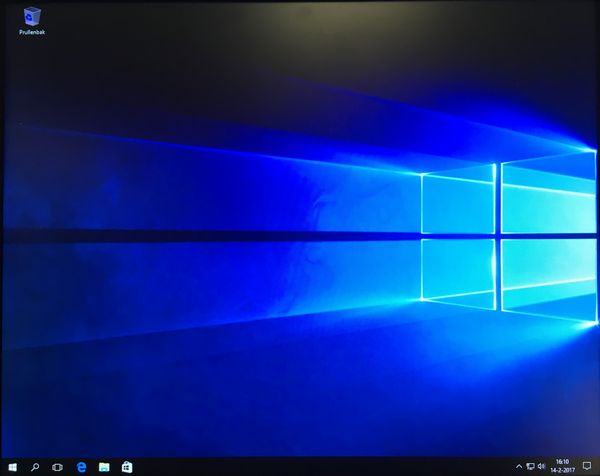Select the Prullenbak recycle bin icon
Screen dimensions: 600x476
tap(32, 21)
